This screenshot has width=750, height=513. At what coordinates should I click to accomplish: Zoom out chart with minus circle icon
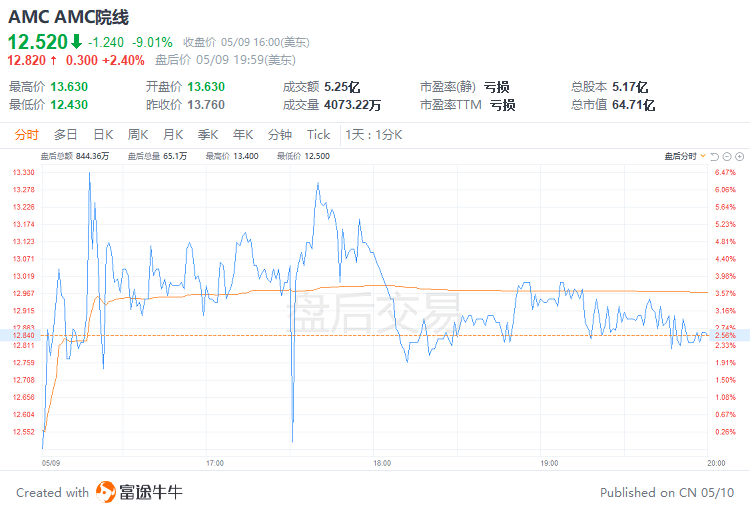[x=727, y=157]
